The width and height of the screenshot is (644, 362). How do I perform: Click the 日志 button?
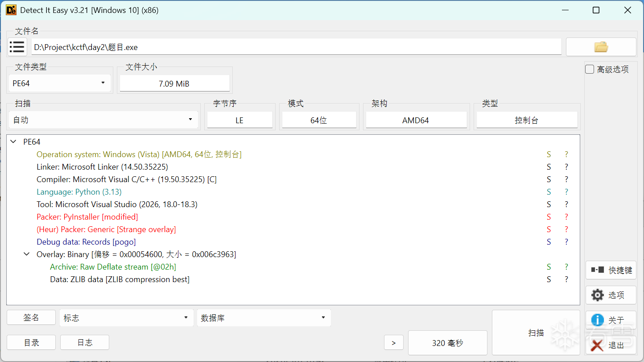85,342
